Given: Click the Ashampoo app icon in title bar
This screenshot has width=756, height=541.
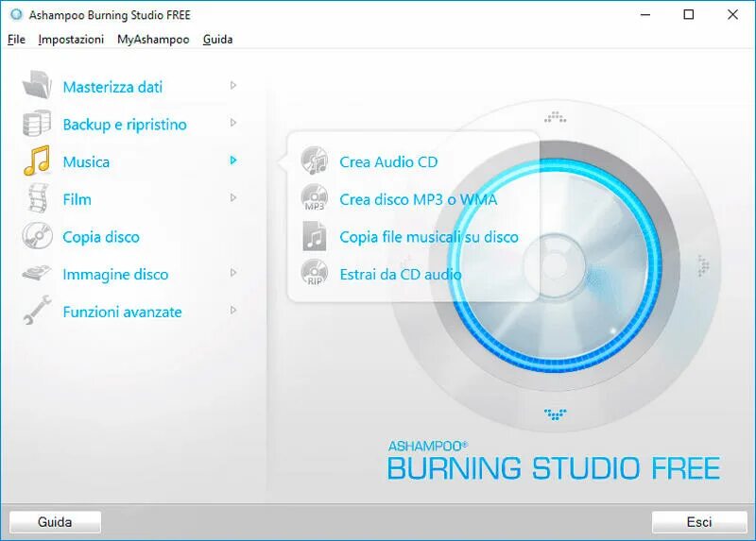Looking at the screenshot, I should [x=16, y=15].
